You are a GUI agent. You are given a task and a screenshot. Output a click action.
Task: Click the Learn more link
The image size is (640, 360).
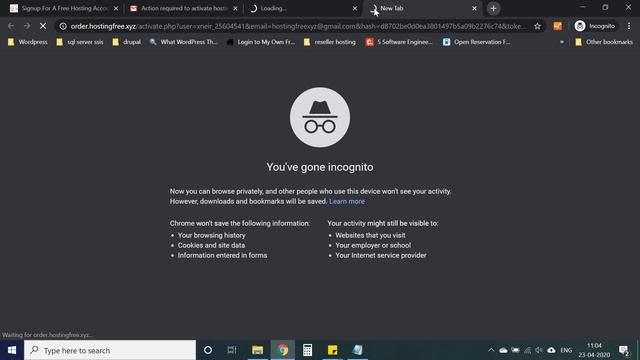[347, 202]
